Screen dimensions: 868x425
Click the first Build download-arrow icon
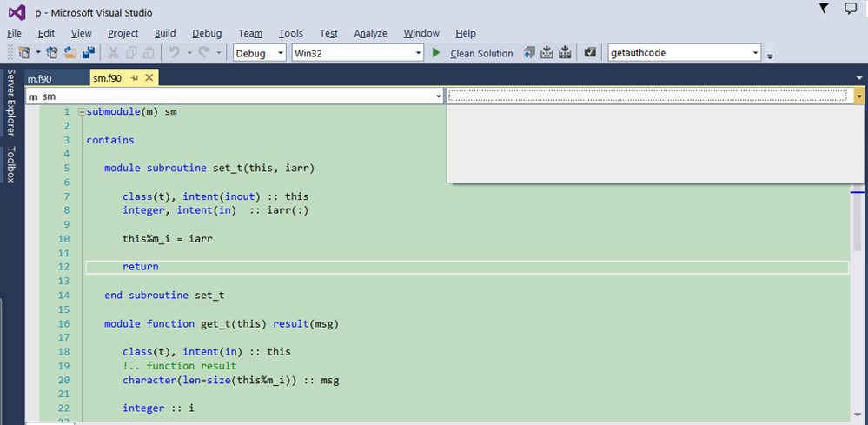[x=547, y=52]
